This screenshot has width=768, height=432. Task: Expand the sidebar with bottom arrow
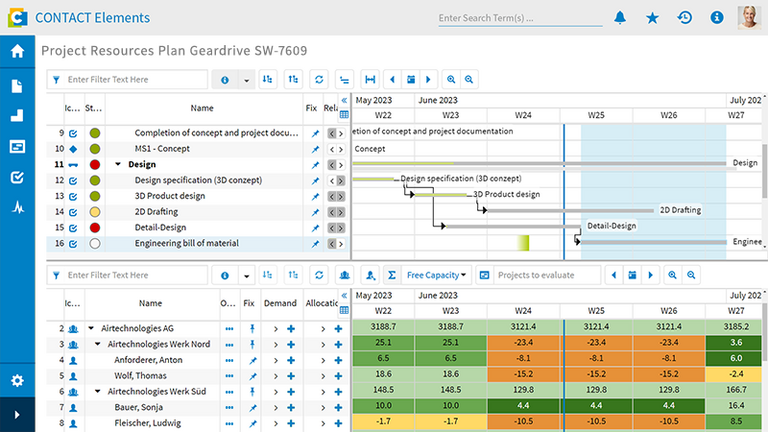pos(17,415)
